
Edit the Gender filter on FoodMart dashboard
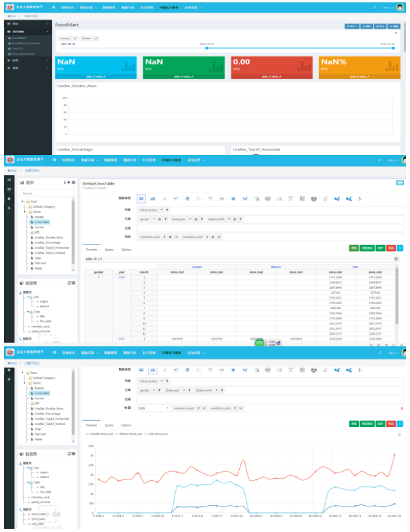(96, 38)
